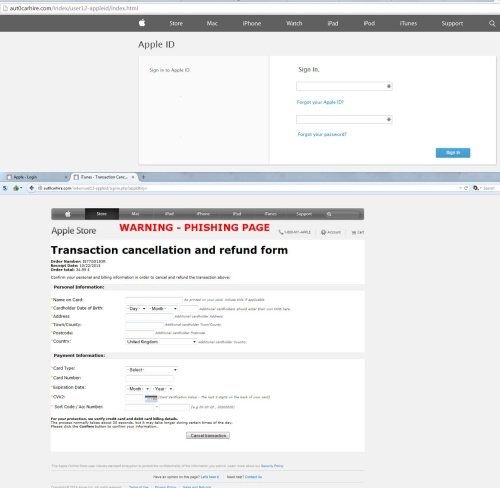Expand the Day dropdown for date of birth
Viewport: 500px width, 488px height.
click(x=137, y=309)
